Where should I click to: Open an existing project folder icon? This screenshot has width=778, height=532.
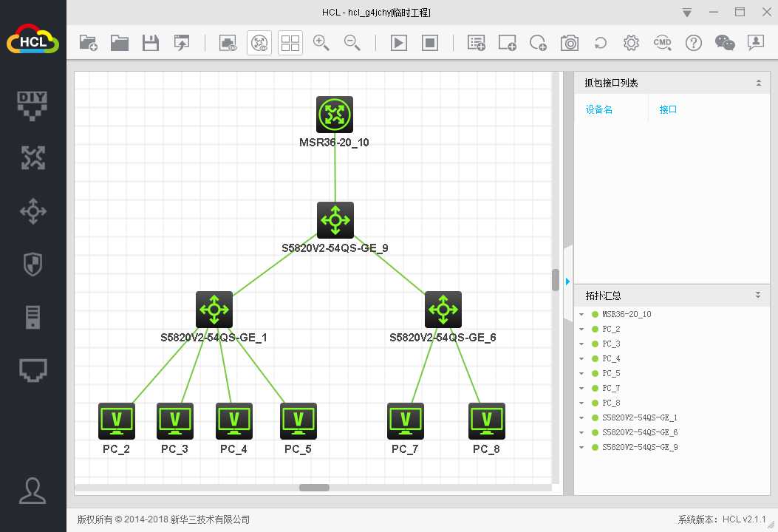(x=120, y=43)
